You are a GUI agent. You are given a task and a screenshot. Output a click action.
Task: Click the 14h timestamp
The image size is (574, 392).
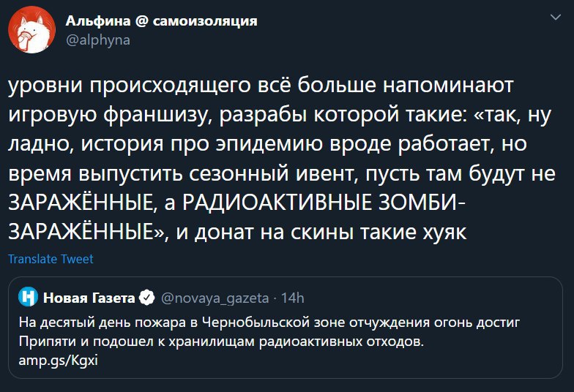[x=291, y=297]
